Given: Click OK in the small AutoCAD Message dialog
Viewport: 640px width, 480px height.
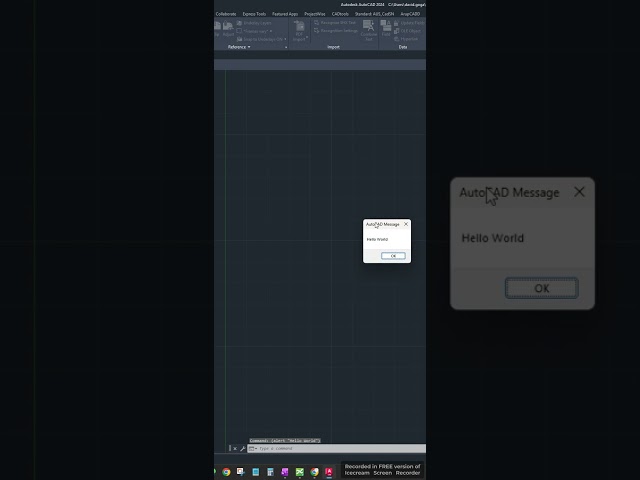Looking at the screenshot, I should [393, 256].
